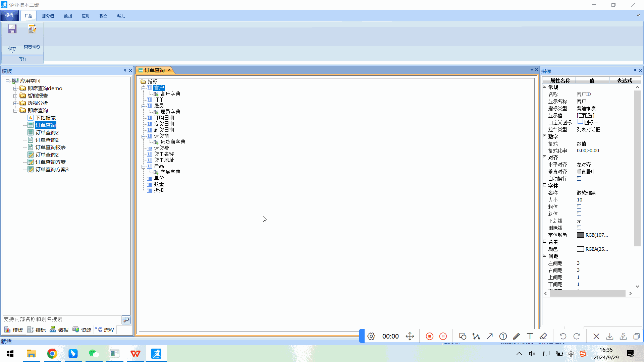Click the search magnifier button in 模板 panel
Image resolution: width=644 pixels, height=362 pixels.
pyautogui.click(x=126, y=320)
